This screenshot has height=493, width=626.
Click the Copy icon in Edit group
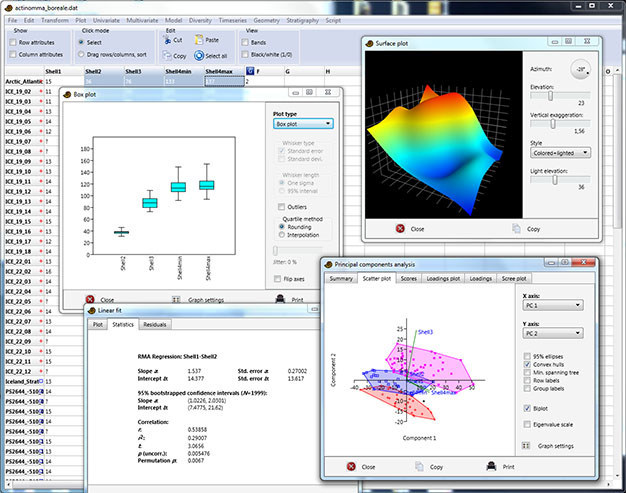167,55
